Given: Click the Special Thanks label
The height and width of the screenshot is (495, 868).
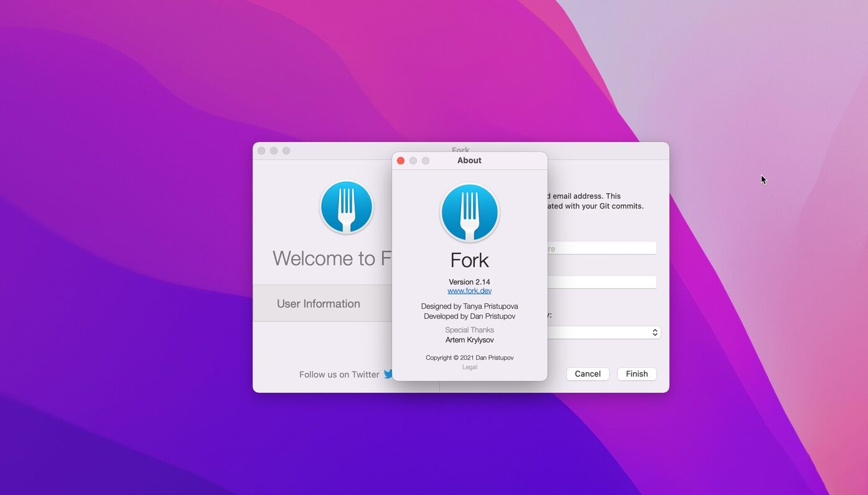Looking at the screenshot, I should coord(469,330).
